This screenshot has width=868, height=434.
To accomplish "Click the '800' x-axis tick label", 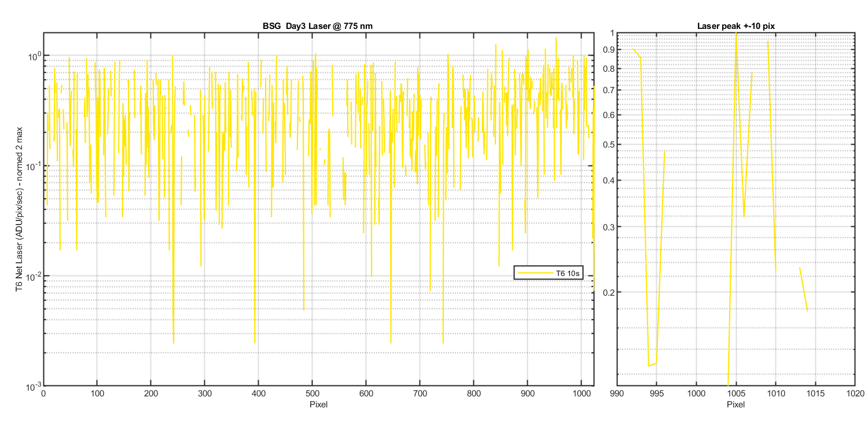I will [x=473, y=394].
